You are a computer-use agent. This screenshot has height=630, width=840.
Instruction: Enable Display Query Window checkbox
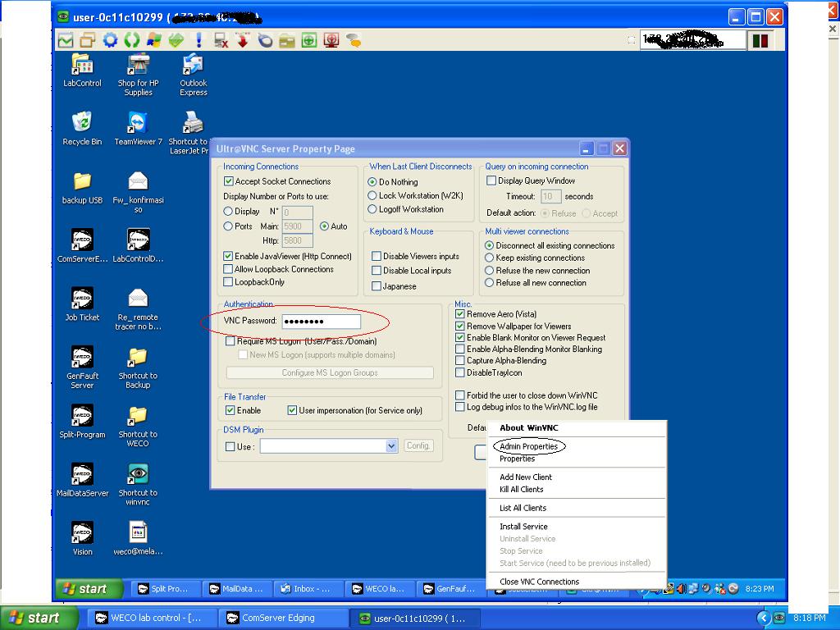491,180
